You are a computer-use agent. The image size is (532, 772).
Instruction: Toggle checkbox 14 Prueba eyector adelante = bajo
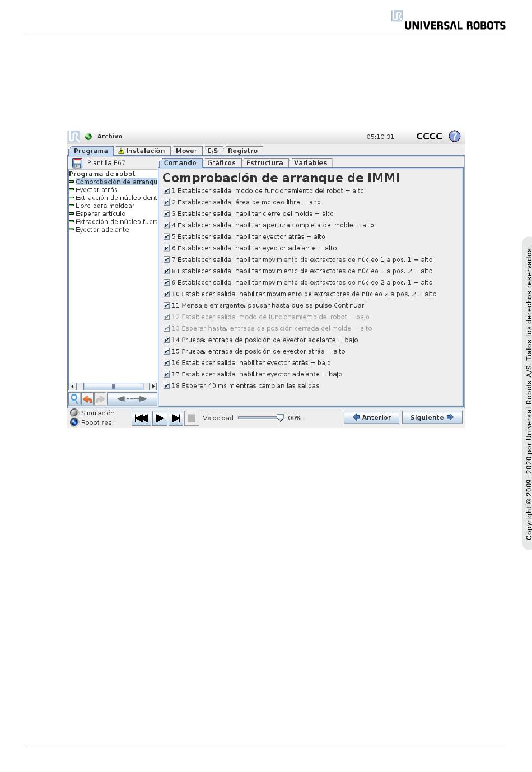pos(166,340)
